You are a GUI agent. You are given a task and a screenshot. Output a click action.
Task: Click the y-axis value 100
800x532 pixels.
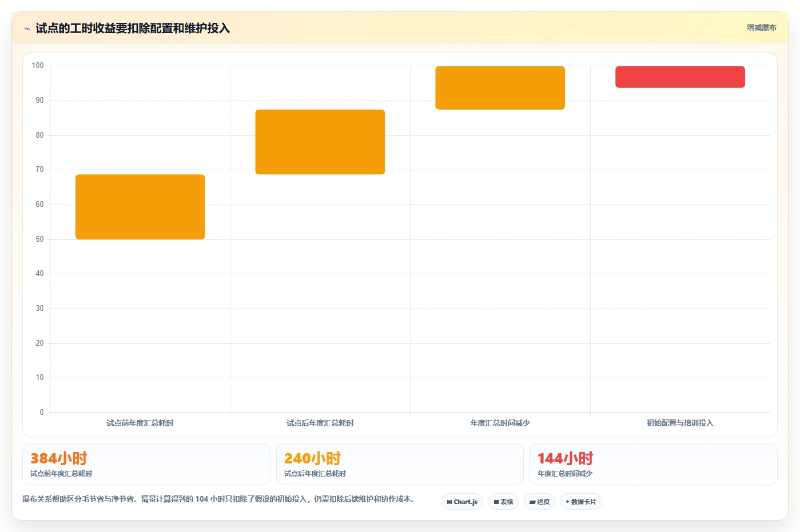(38, 66)
